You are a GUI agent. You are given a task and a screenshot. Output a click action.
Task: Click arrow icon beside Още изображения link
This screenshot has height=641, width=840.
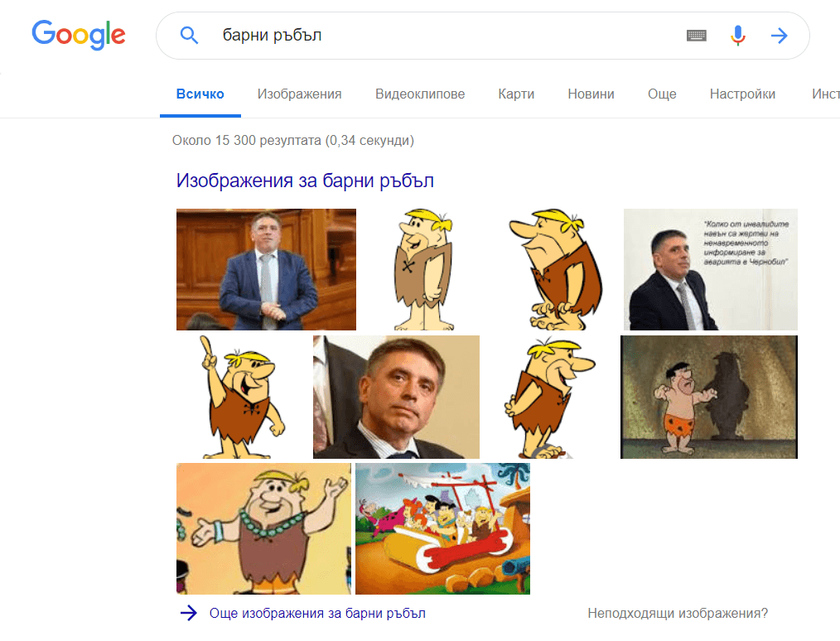(x=189, y=613)
